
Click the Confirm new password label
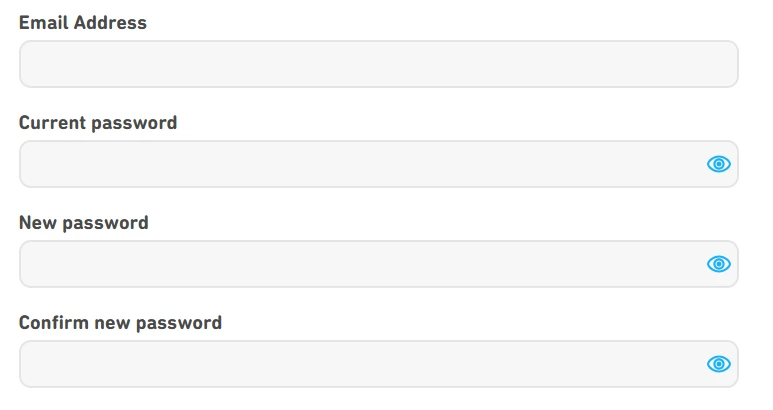tap(120, 323)
